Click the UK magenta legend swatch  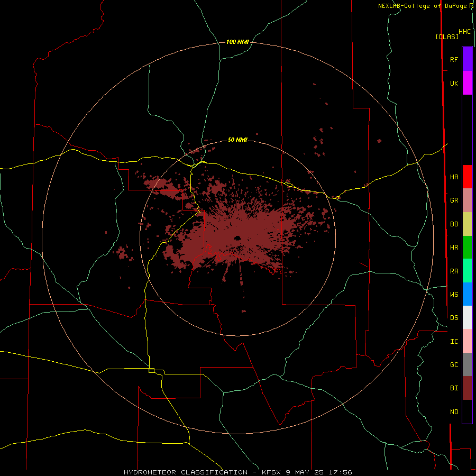point(467,83)
